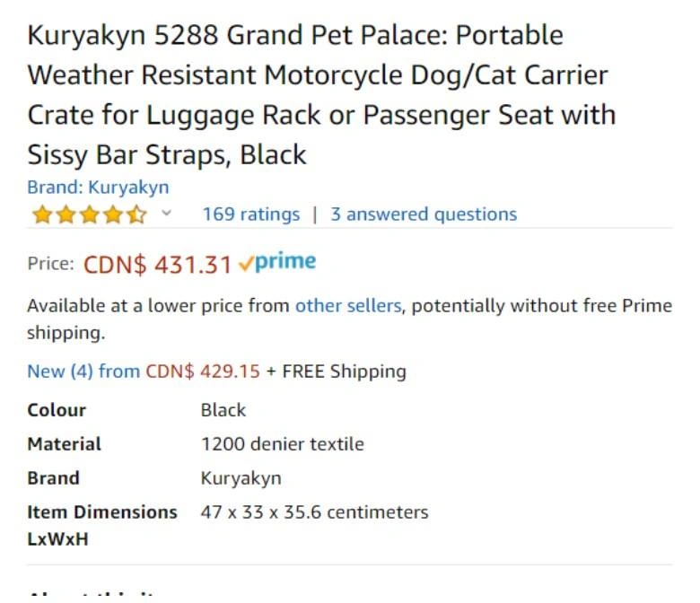The image size is (700, 603).
Task: Select the Colour attribute label
Action: [x=57, y=410]
